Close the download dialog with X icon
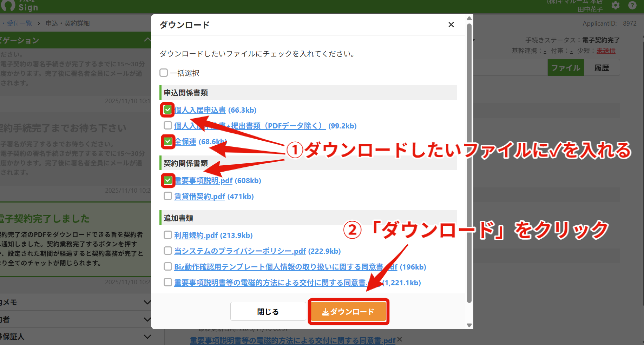 (451, 25)
